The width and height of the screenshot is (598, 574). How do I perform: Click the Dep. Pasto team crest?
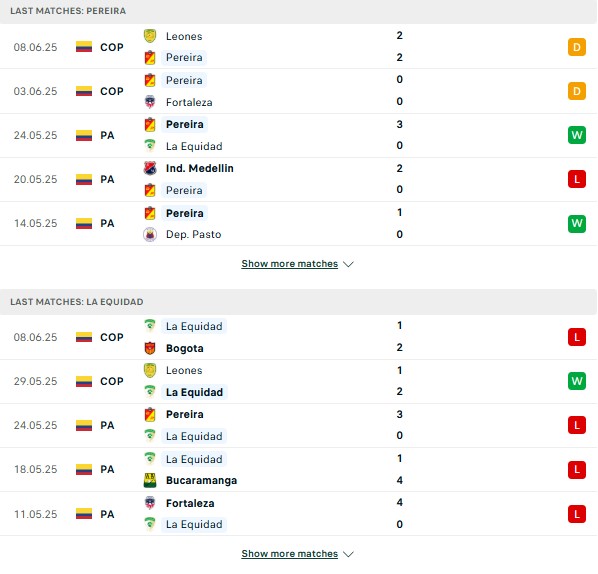[150, 234]
